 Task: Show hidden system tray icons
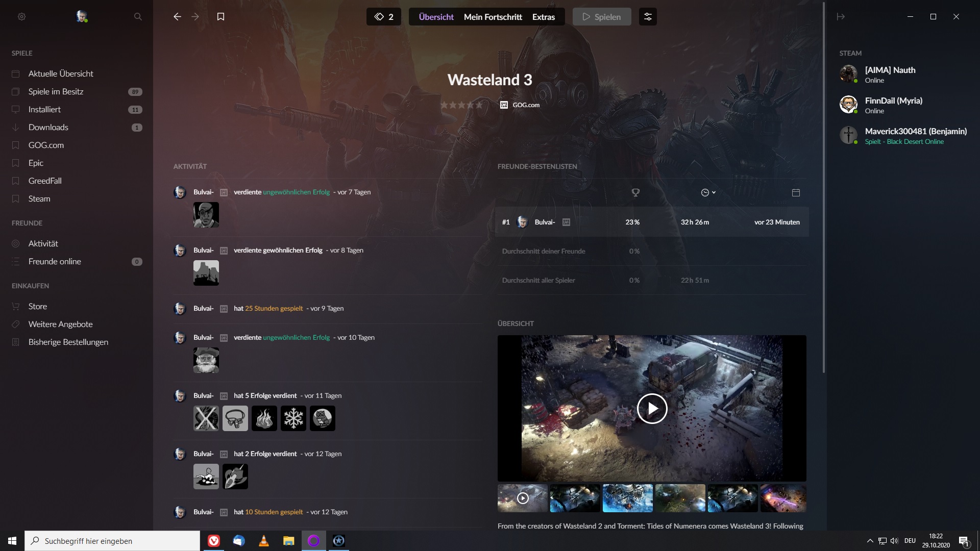tap(870, 541)
